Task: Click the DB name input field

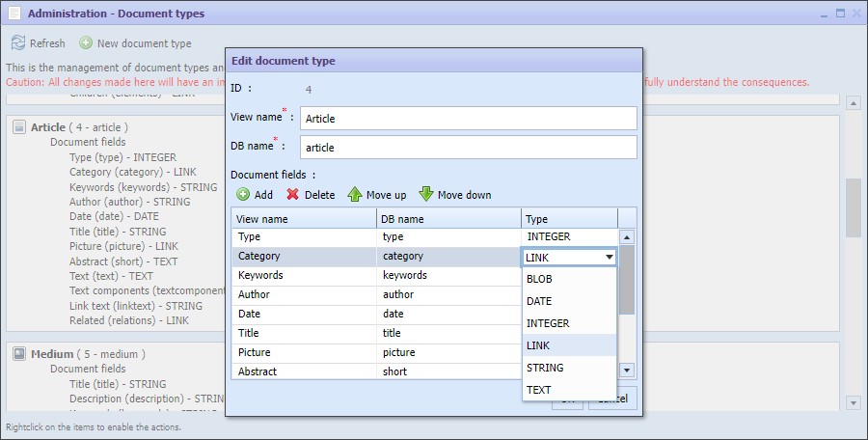Action: click(x=467, y=148)
